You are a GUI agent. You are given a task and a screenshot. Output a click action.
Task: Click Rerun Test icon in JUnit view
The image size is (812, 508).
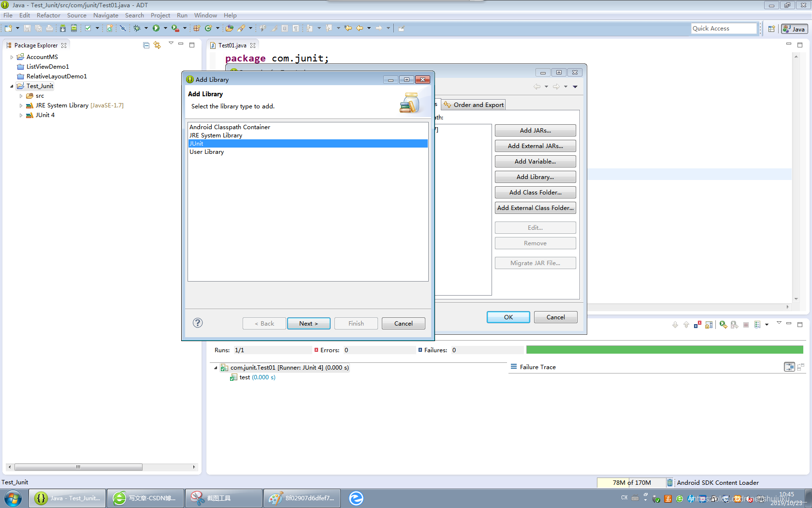pyautogui.click(x=723, y=325)
